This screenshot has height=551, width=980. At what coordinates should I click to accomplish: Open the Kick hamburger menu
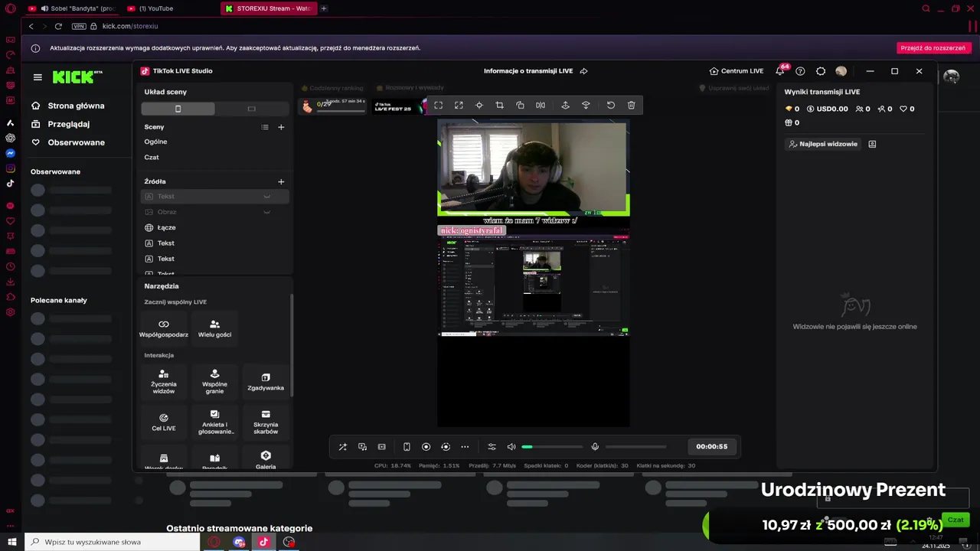pyautogui.click(x=38, y=77)
